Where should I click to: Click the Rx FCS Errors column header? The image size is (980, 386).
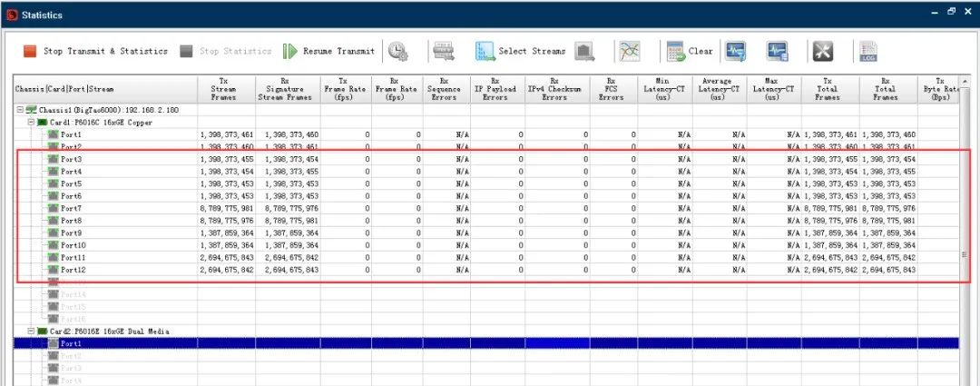(x=610, y=89)
